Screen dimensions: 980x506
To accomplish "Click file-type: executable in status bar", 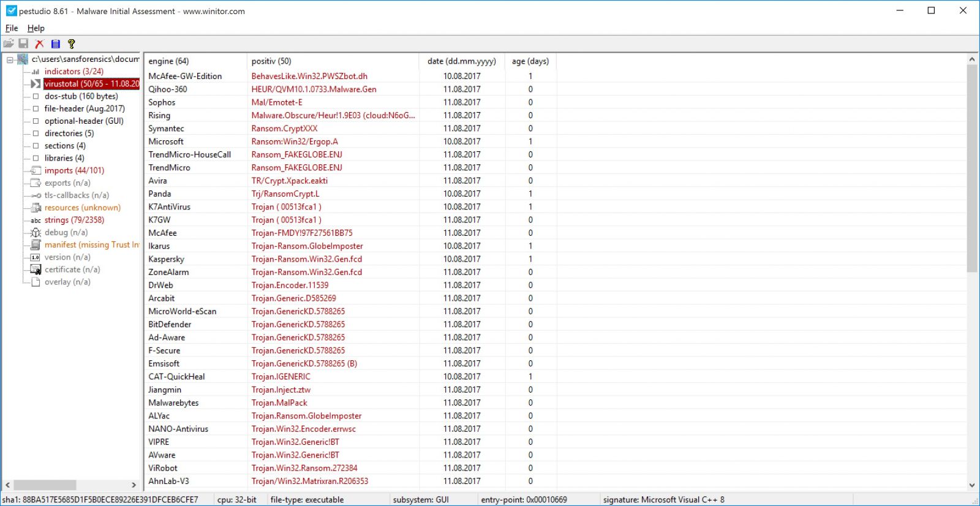I will pos(307,500).
